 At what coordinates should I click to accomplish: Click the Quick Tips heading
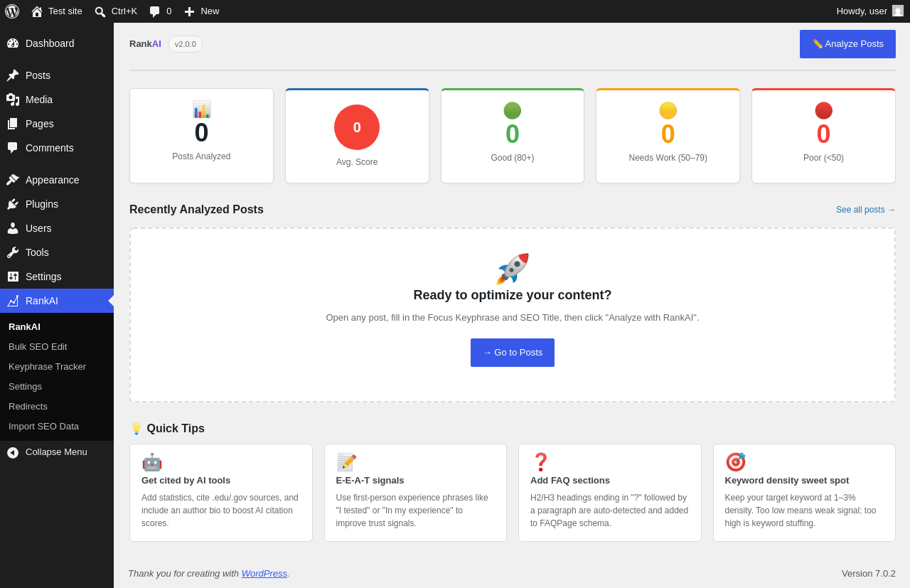tap(167, 429)
